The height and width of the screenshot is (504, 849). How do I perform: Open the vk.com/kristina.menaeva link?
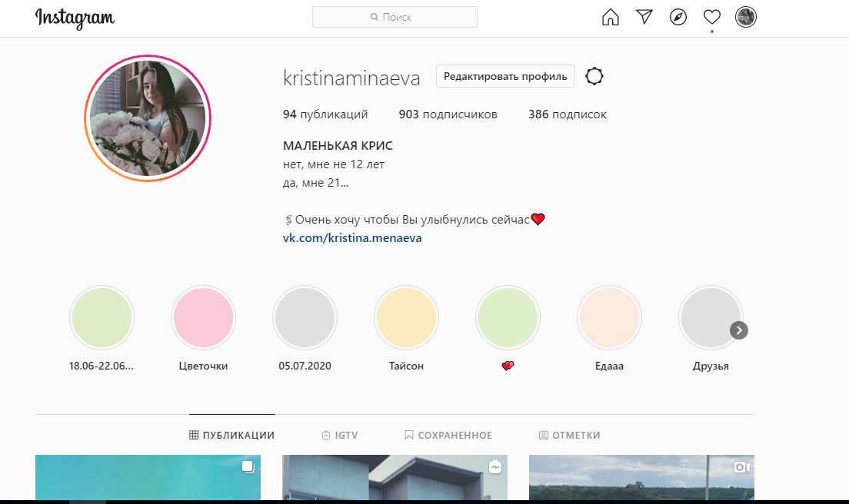pyautogui.click(x=352, y=238)
